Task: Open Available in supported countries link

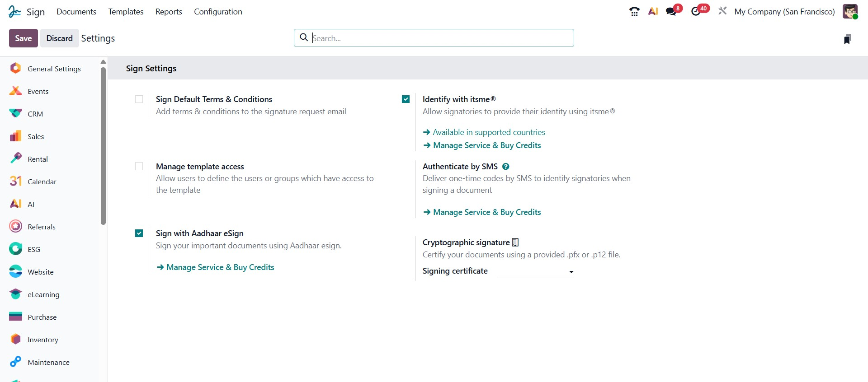Action: tap(488, 132)
